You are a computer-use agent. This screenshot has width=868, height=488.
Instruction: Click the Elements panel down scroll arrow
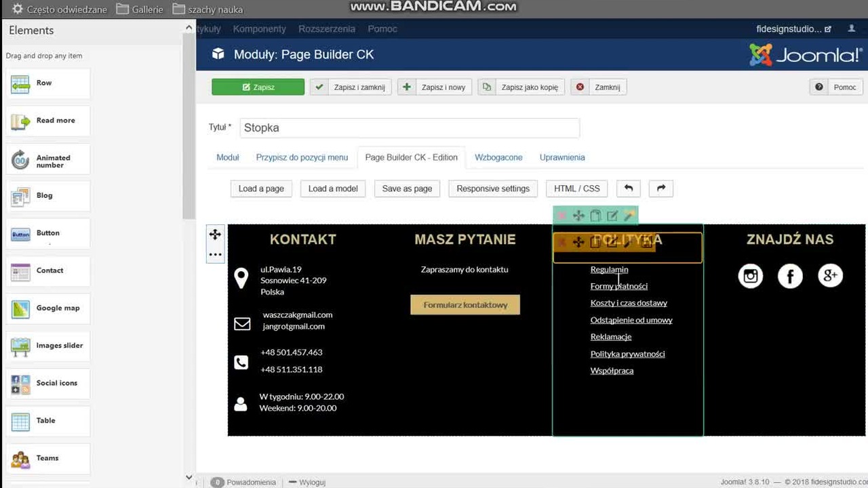coord(189,477)
